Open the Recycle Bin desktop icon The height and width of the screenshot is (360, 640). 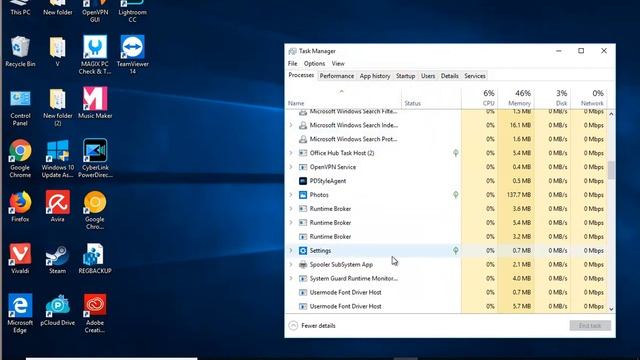[x=20, y=51]
